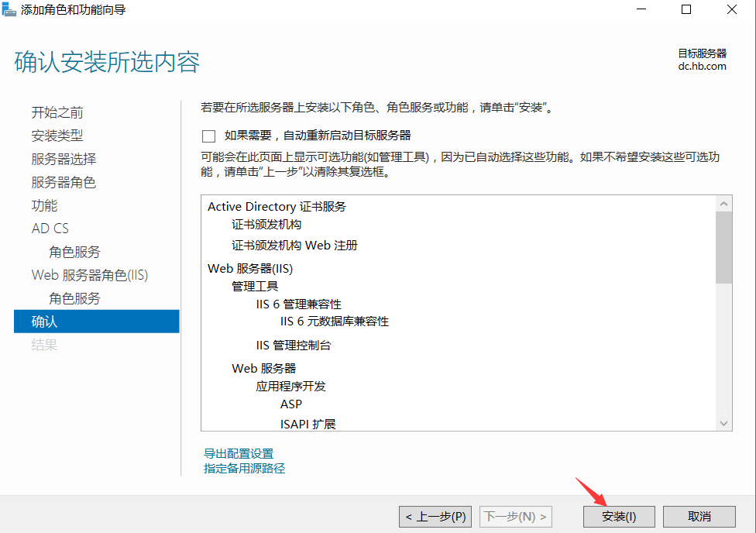Select 服务器选择 step in sidebar
This screenshot has height=533, width=756.
pyautogui.click(x=64, y=159)
